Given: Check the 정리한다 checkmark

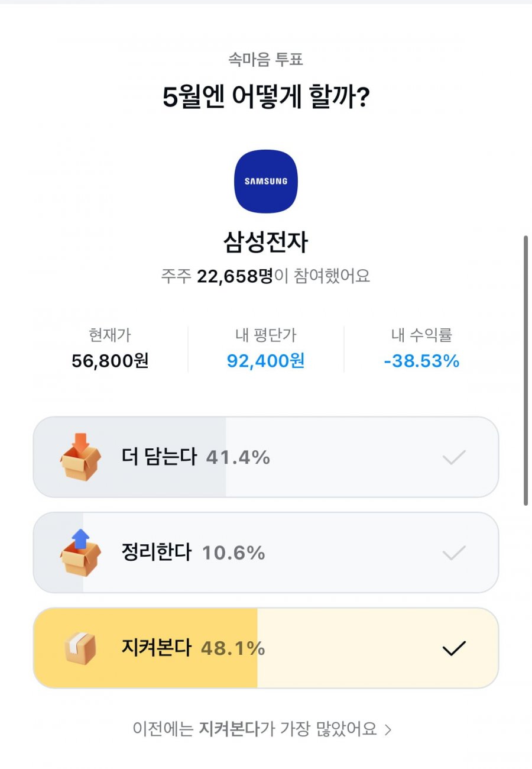Looking at the screenshot, I should [454, 553].
